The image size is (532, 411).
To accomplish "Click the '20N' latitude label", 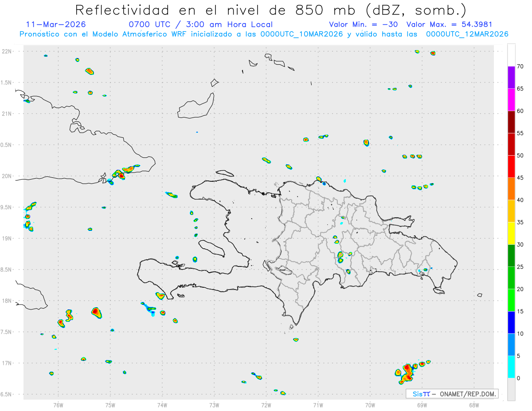I will [x=8, y=176].
